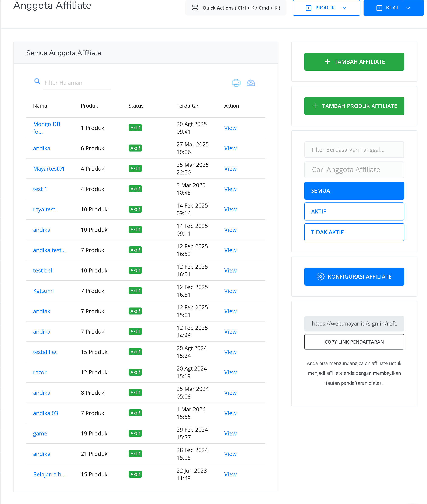Open raya test affiliate profile

(44, 209)
